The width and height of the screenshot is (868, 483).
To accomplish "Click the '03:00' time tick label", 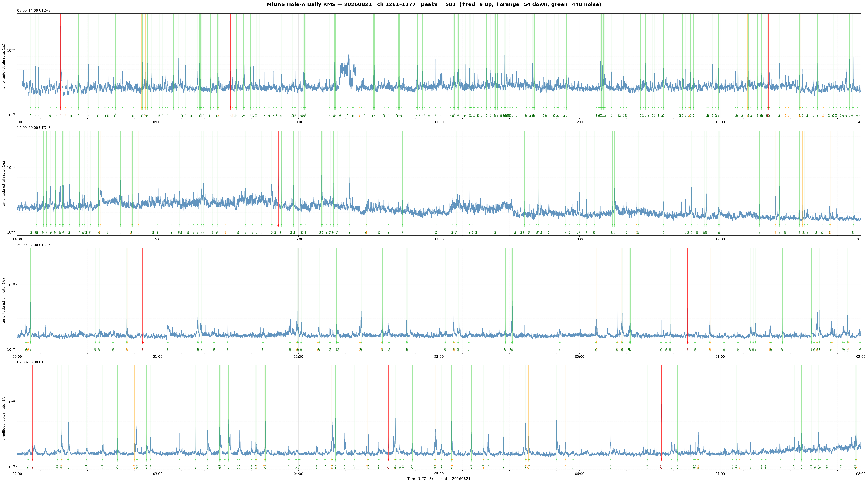I will (x=158, y=474).
